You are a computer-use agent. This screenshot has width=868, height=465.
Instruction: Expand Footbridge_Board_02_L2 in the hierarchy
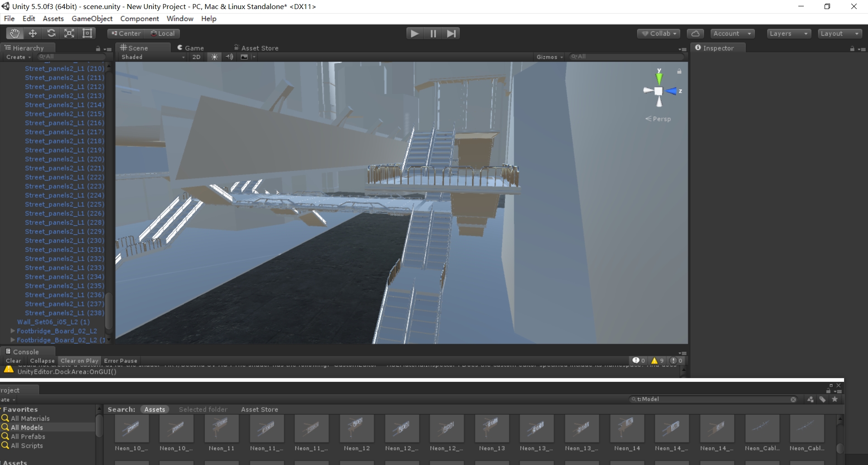(13, 331)
